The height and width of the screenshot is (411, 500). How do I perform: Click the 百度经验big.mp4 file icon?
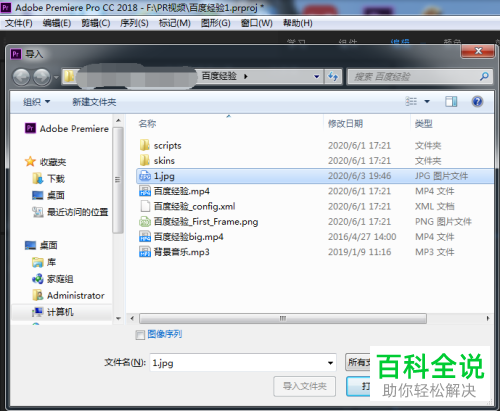(x=145, y=237)
